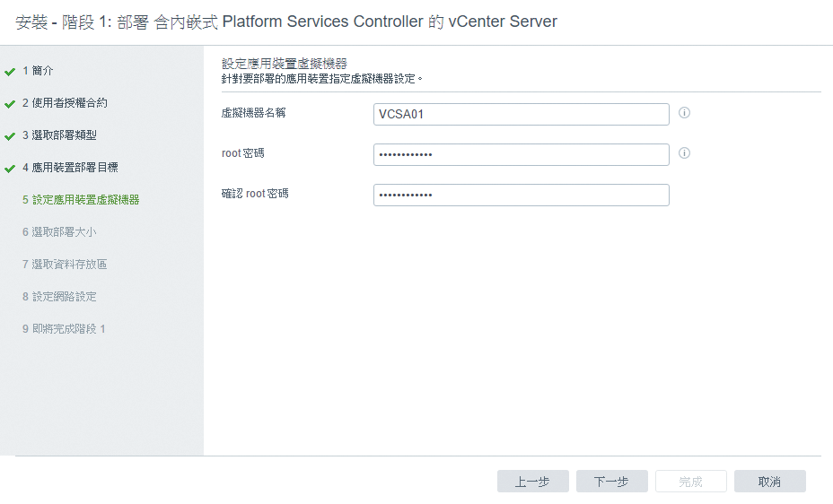The image size is (833, 504).
Task: Click into the root 密碼 password field
Action: point(522,154)
